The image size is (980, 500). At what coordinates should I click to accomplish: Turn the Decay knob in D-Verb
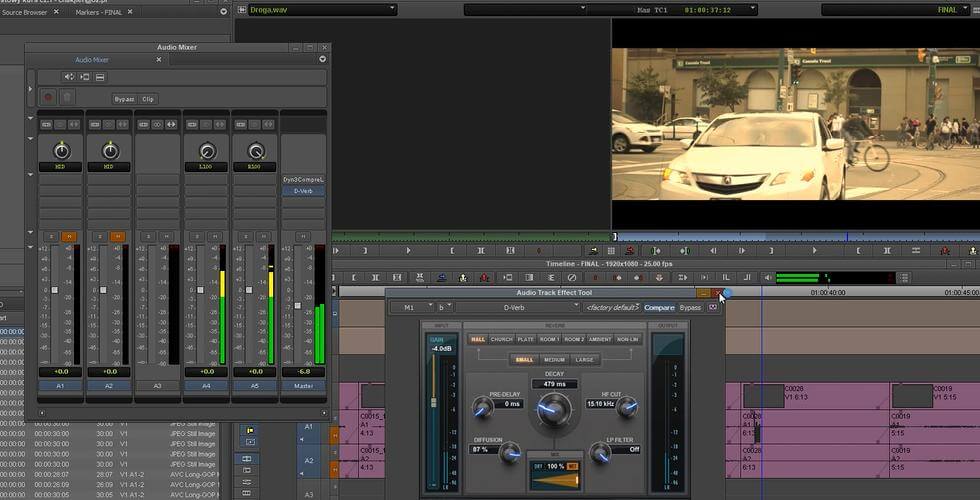coord(553,408)
